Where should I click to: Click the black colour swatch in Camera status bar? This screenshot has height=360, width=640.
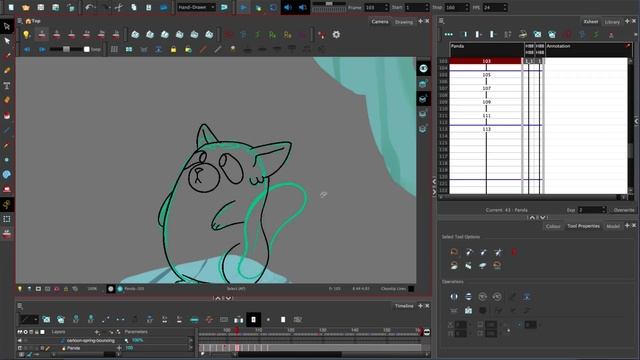pyautogui.click(x=411, y=289)
